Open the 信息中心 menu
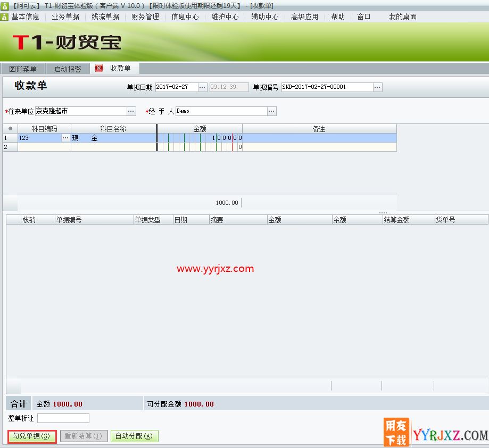This screenshot has width=489, height=448. 185,17
